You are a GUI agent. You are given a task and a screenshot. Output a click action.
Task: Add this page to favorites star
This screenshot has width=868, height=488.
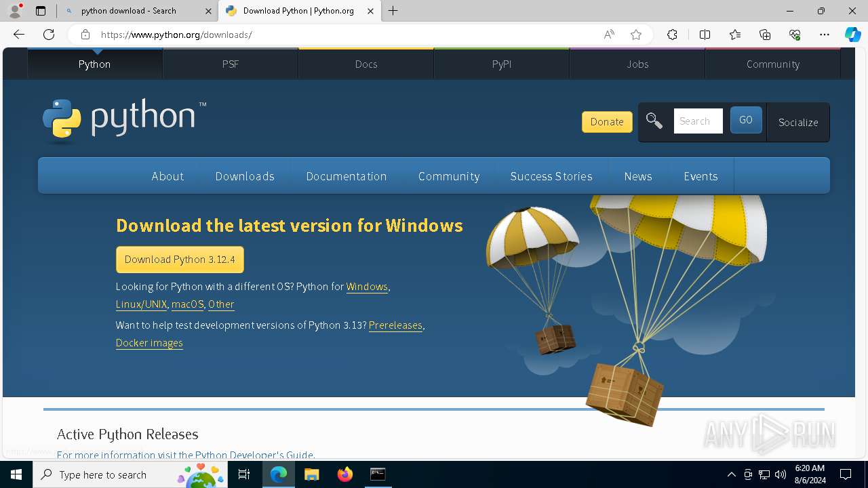(x=636, y=35)
